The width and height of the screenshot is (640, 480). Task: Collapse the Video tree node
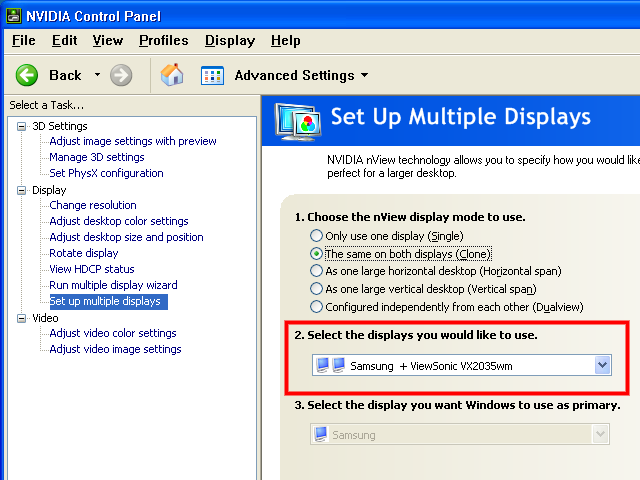coord(21,318)
